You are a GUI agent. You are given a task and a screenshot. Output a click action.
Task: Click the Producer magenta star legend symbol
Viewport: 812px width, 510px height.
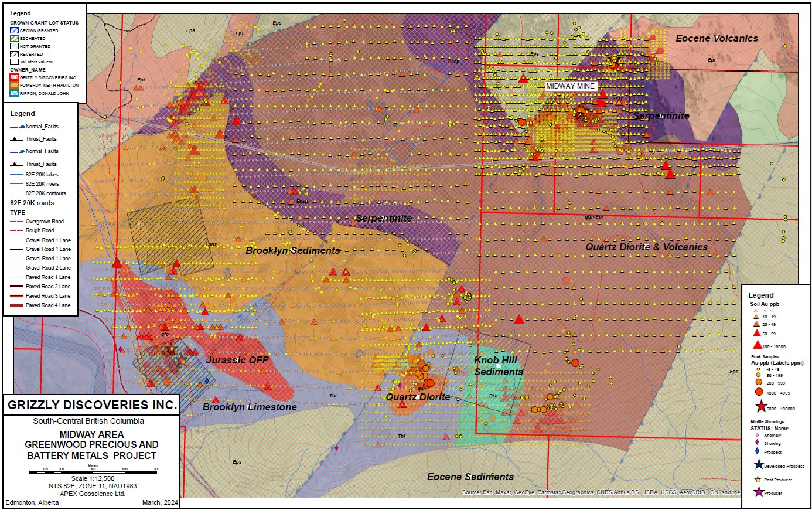tap(759, 492)
